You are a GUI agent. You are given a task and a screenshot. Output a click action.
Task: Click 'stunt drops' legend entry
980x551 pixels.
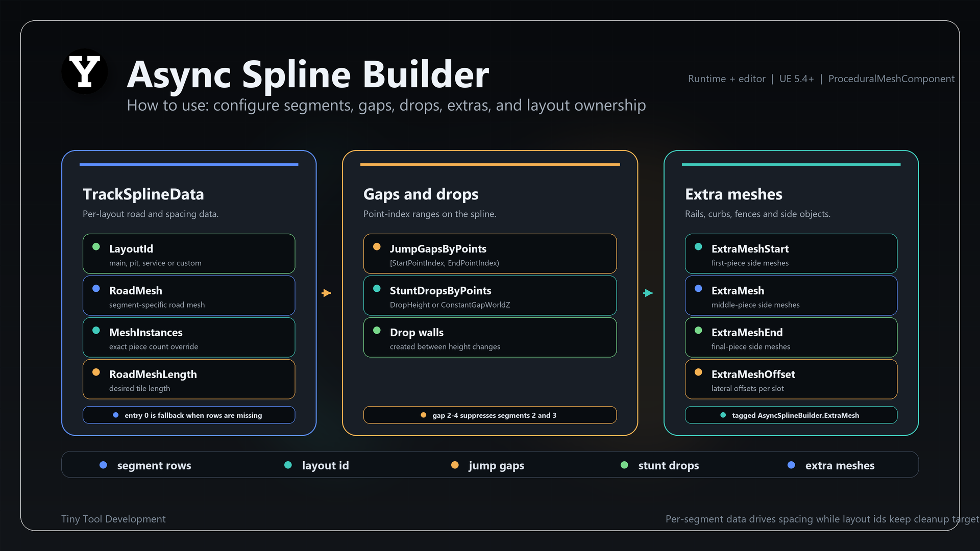659,465
